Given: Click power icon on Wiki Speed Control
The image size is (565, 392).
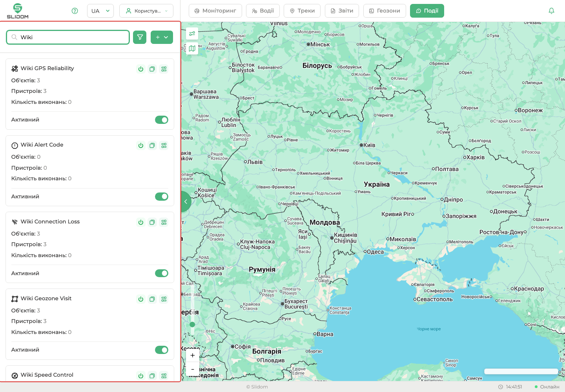Looking at the screenshot, I should (141, 376).
